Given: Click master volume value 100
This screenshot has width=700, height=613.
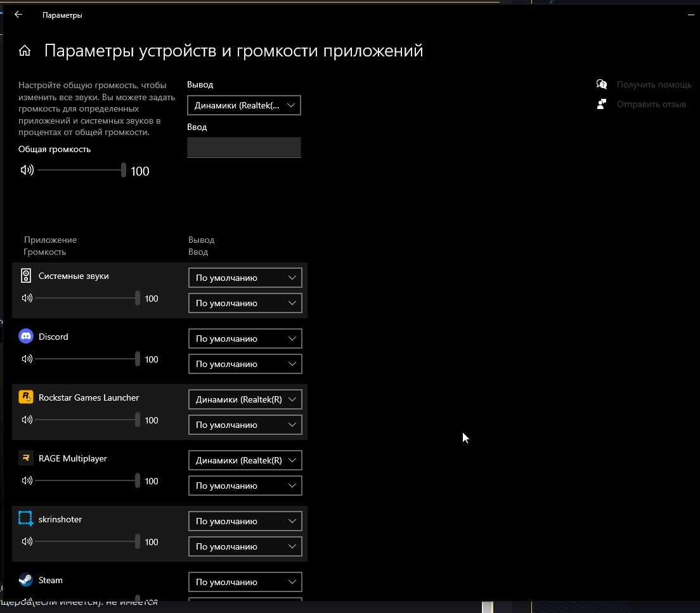Looking at the screenshot, I should [139, 171].
